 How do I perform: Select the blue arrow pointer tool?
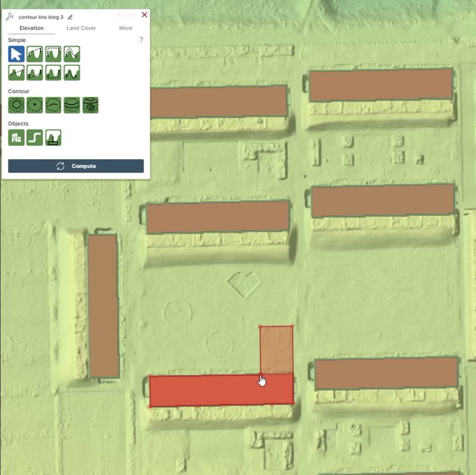(16, 54)
